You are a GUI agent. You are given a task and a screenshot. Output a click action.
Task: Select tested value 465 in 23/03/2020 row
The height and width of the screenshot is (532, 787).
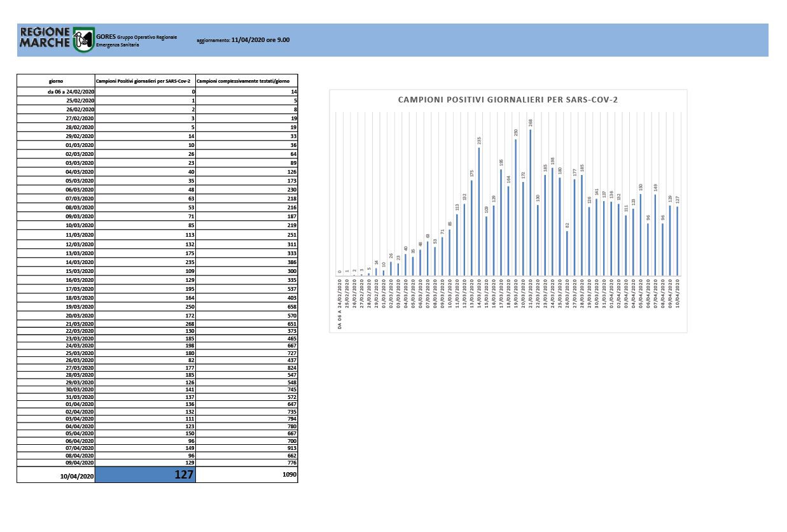(247, 337)
